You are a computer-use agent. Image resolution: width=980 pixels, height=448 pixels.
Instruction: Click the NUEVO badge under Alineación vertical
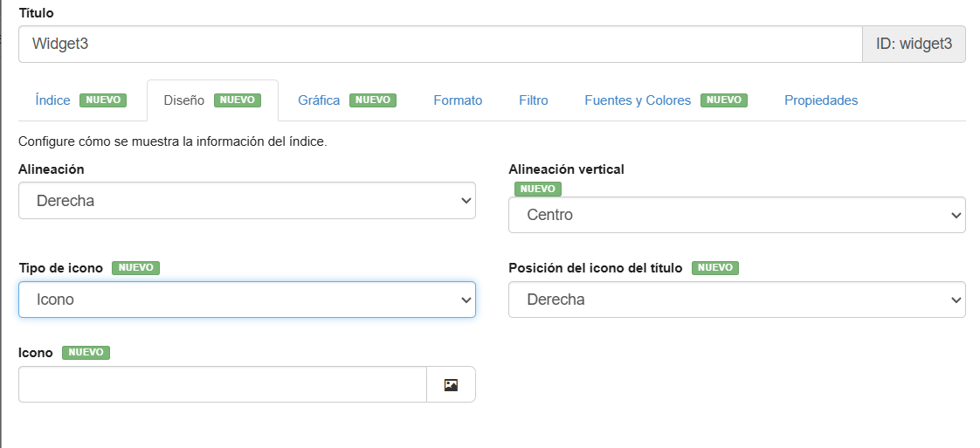pos(538,189)
